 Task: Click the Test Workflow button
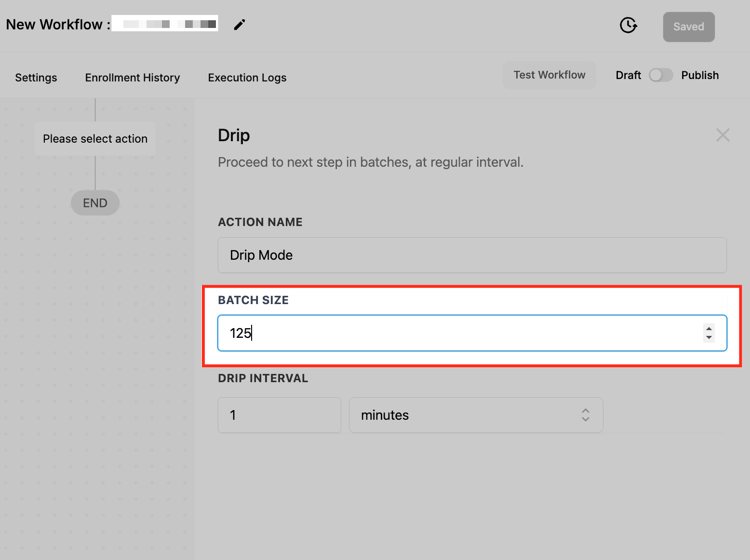(x=549, y=75)
